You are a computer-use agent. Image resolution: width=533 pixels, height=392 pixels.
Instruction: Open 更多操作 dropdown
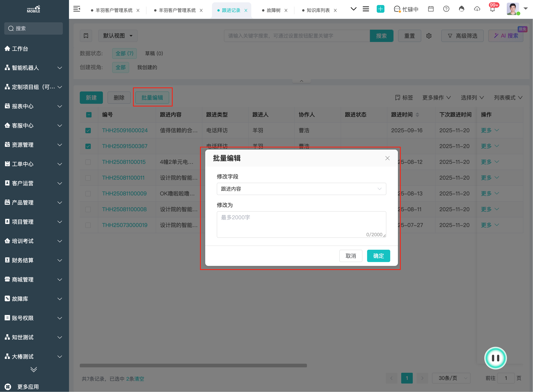click(x=437, y=98)
